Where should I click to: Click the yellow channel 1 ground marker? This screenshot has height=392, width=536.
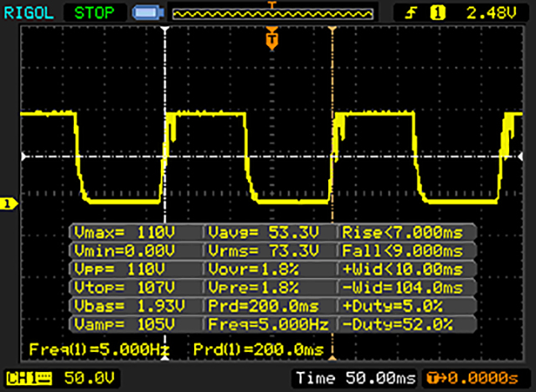click(8, 204)
